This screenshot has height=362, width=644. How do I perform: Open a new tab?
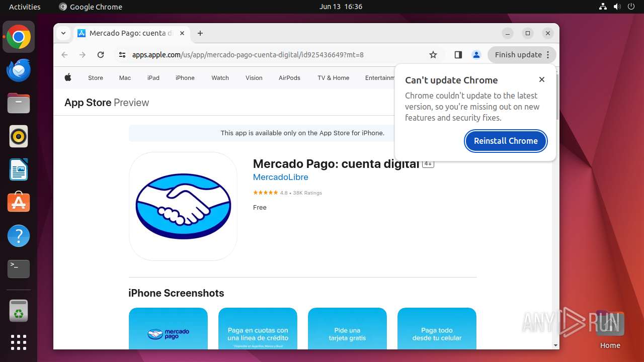click(200, 33)
